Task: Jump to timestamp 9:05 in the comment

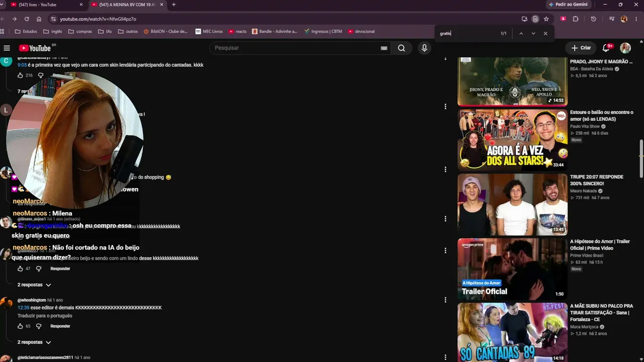Action: click(x=22, y=65)
